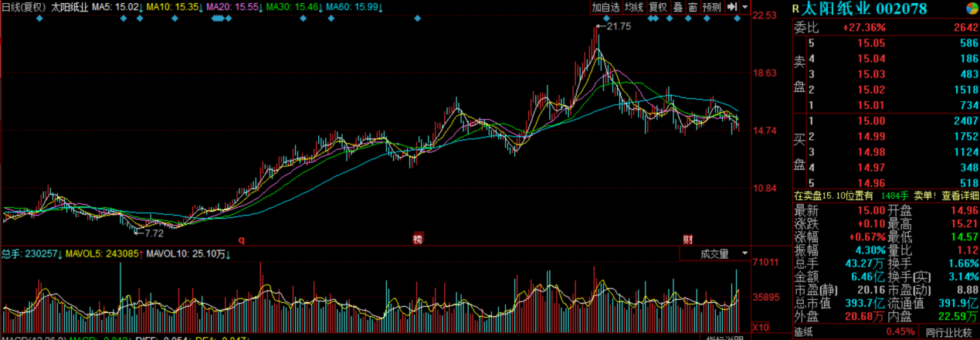Screen dimensions: 980x340
Task: Click the 叠 overlay button
Action: 678,7
